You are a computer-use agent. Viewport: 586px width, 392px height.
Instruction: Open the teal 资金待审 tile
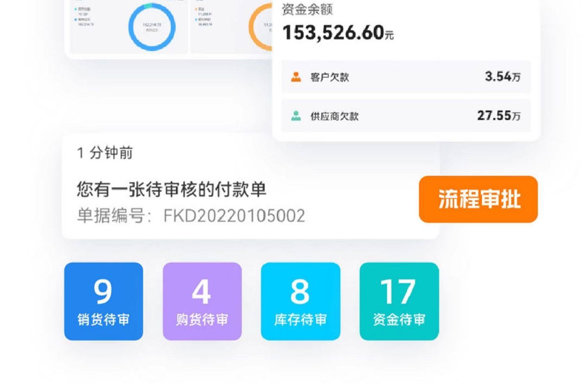(399, 301)
